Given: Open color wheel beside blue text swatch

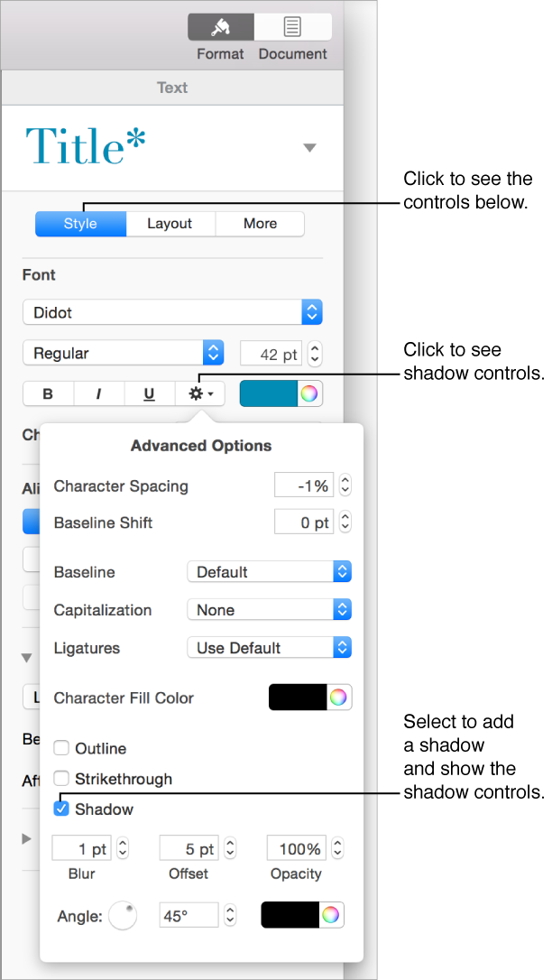Looking at the screenshot, I should (x=309, y=394).
